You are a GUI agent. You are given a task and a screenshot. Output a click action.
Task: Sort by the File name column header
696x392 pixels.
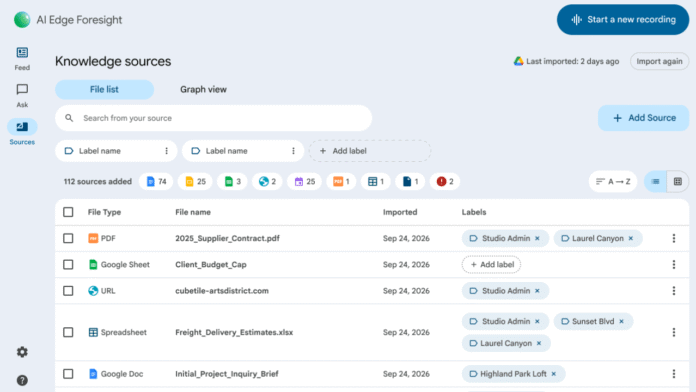(x=193, y=212)
